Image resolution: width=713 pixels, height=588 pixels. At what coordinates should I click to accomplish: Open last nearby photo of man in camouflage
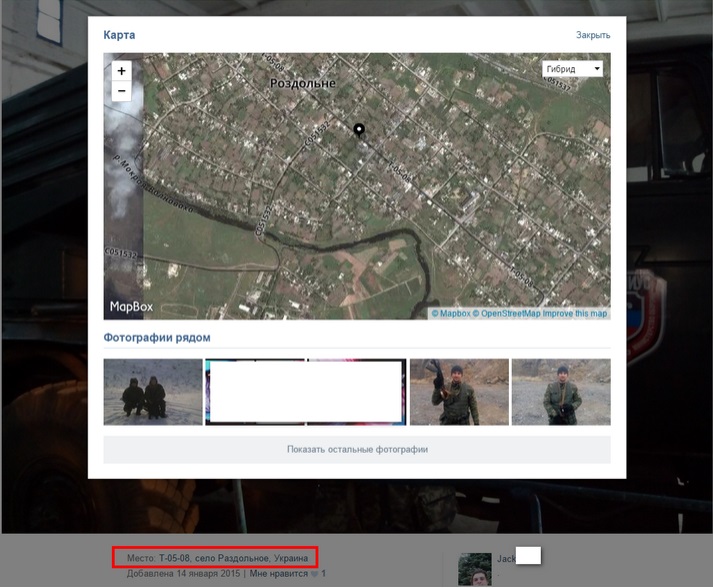pyautogui.click(x=561, y=392)
